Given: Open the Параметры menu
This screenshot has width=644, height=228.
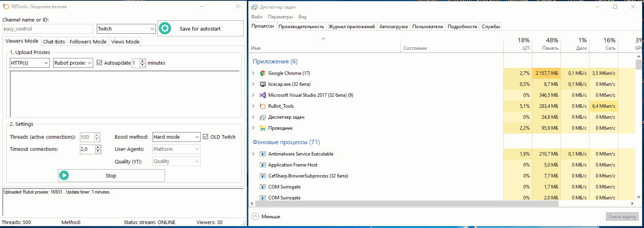Looking at the screenshot, I should coord(280,17).
